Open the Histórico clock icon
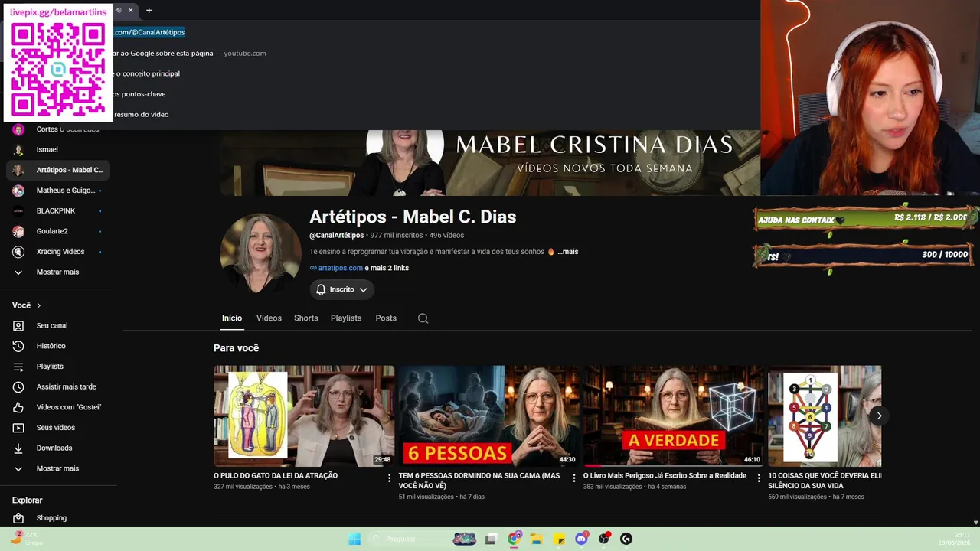This screenshot has height=551, width=980. [x=18, y=346]
